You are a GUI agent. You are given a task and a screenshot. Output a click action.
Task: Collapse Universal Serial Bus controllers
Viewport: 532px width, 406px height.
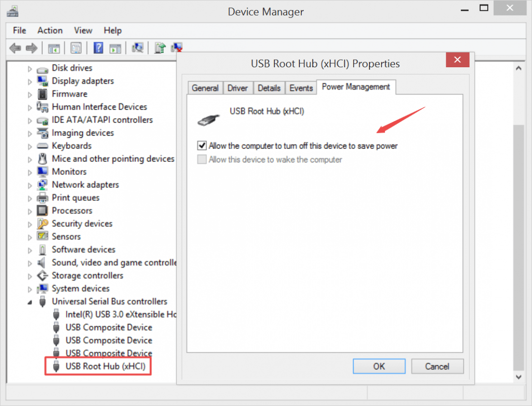(x=29, y=301)
